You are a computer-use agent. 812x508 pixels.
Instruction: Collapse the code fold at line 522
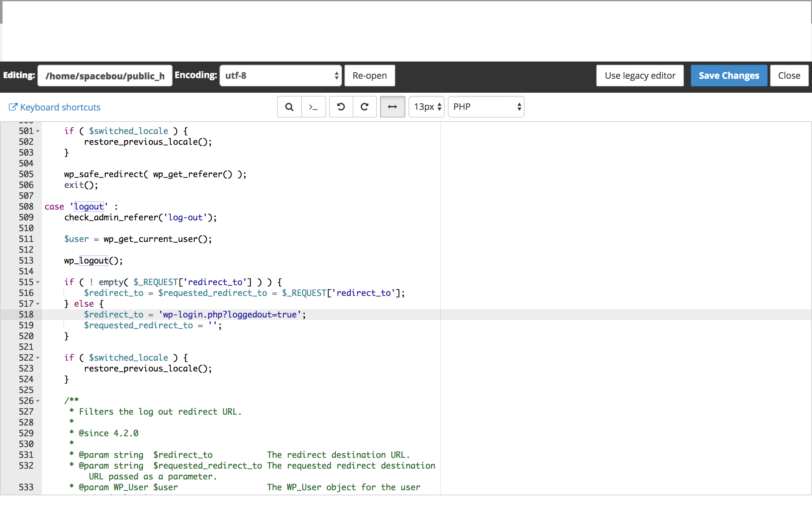[x=38, y=358]
